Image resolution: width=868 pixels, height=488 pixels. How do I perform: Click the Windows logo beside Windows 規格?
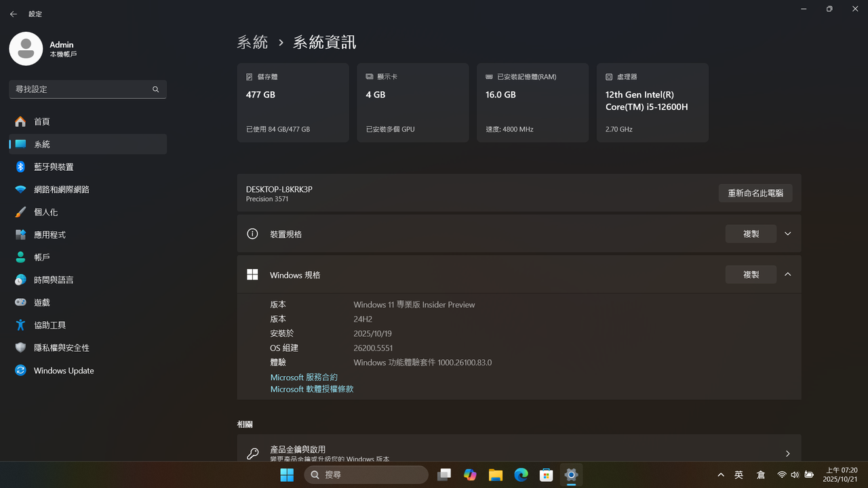252,274
